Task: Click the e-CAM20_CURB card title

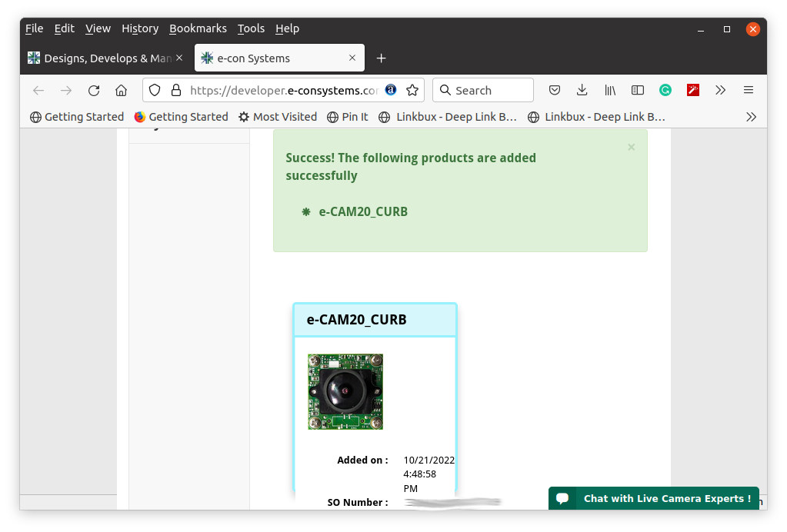Action: tap(356, 319)
